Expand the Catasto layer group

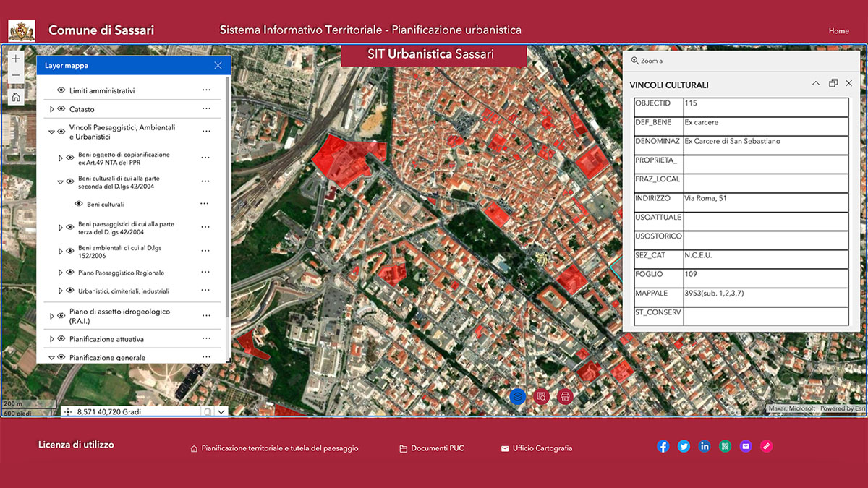tap(51, 109)
